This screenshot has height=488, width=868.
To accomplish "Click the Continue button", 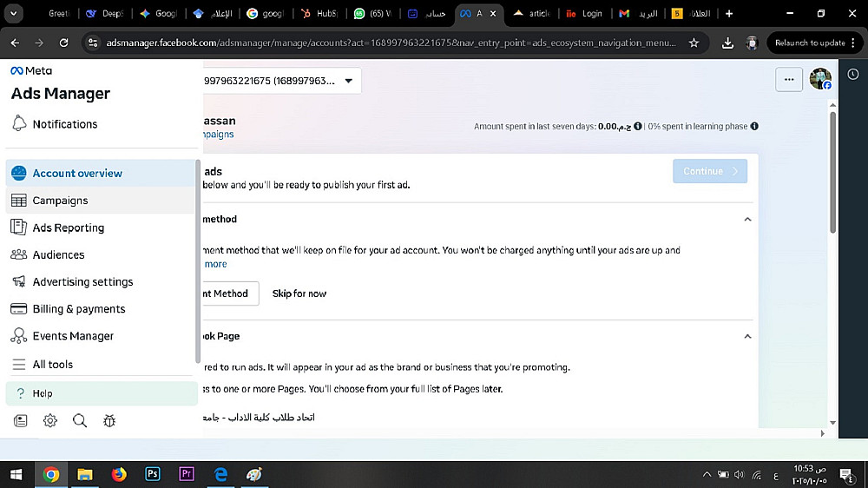I will [x=710, y=171].
